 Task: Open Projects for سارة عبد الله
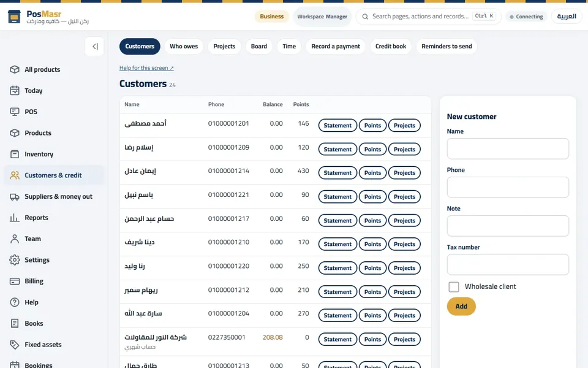point(404,316)
